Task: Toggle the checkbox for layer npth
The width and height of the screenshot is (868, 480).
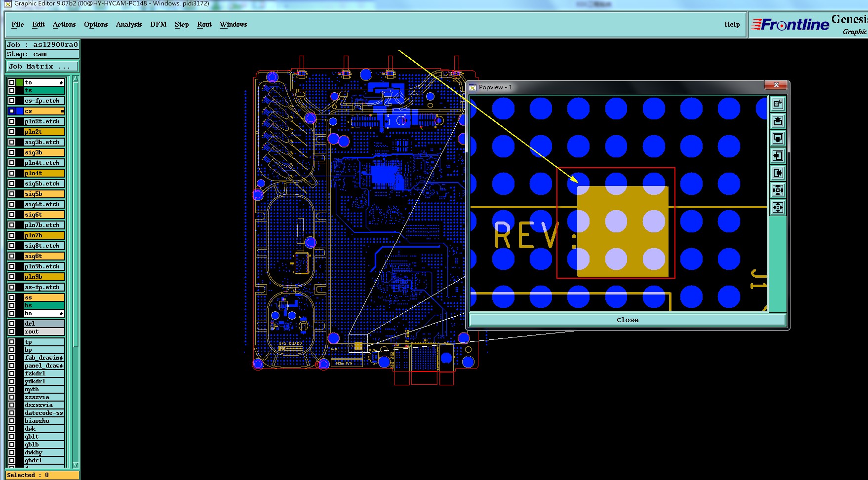Action: point(12,389)
